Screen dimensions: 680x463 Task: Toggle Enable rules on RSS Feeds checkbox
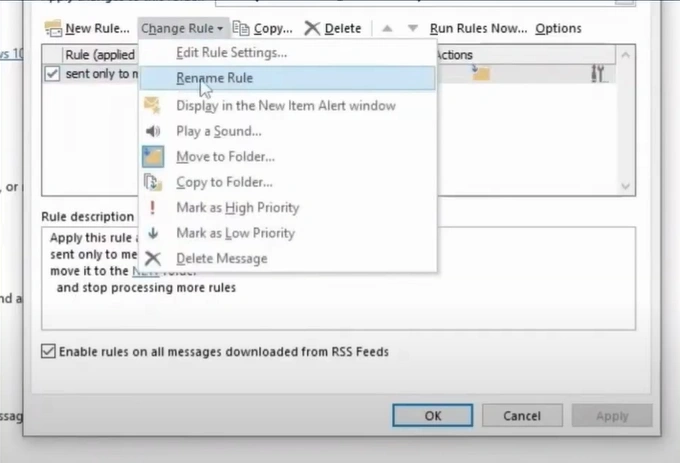pos(48,351)
